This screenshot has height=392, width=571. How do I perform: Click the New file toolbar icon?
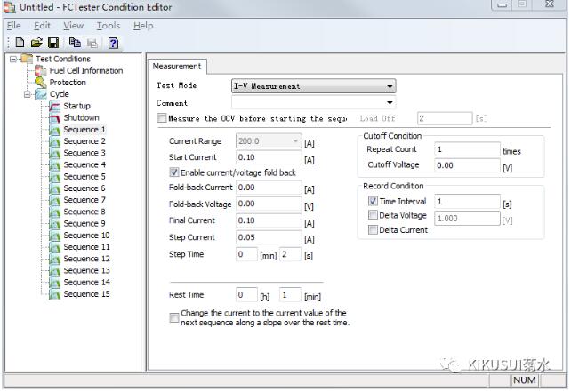[x=20, y=43]
